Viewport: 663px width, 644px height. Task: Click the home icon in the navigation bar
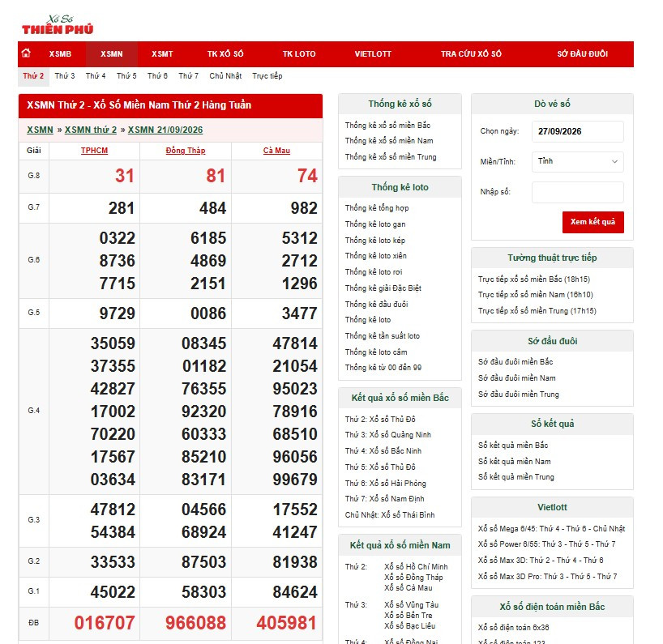point(26,53)
